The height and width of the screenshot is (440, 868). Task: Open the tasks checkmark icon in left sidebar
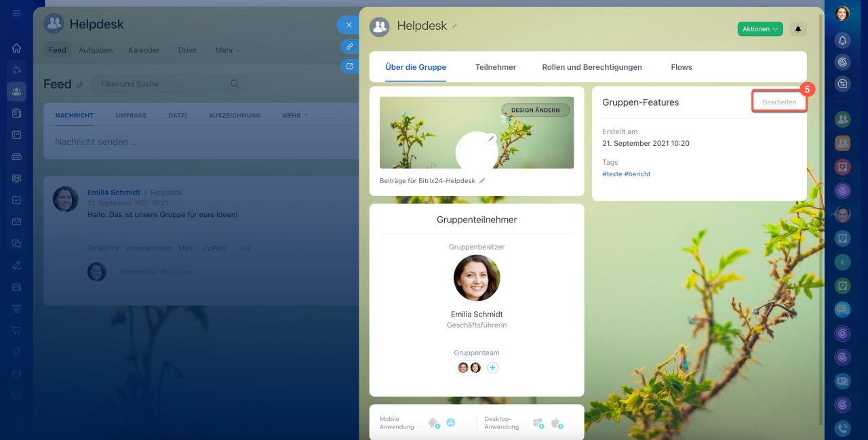click(16, 200)
